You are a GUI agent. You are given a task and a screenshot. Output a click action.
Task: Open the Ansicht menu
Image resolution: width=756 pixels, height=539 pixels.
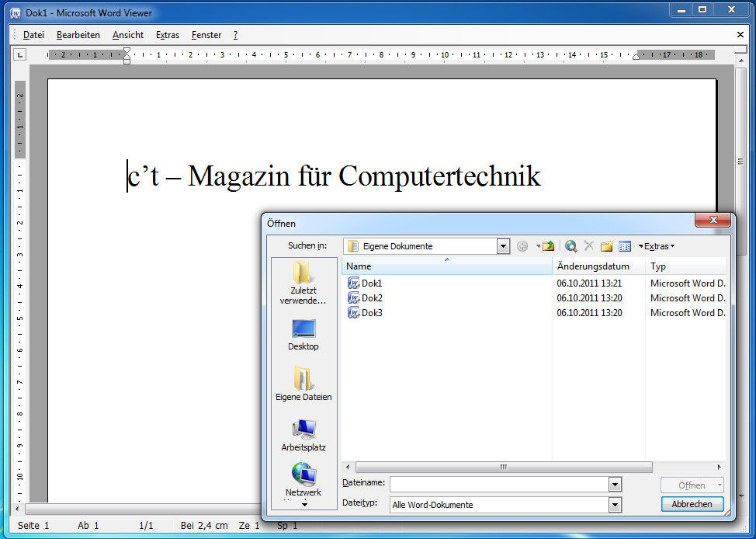click(x=128, y=35)
